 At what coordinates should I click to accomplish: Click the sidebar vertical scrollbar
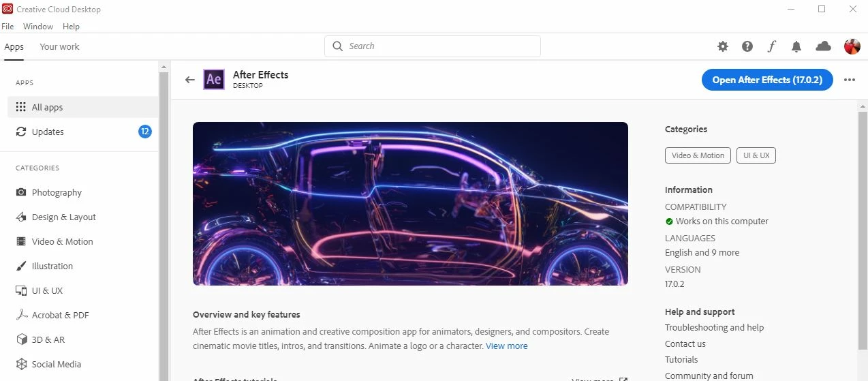(x=164, y=225)
